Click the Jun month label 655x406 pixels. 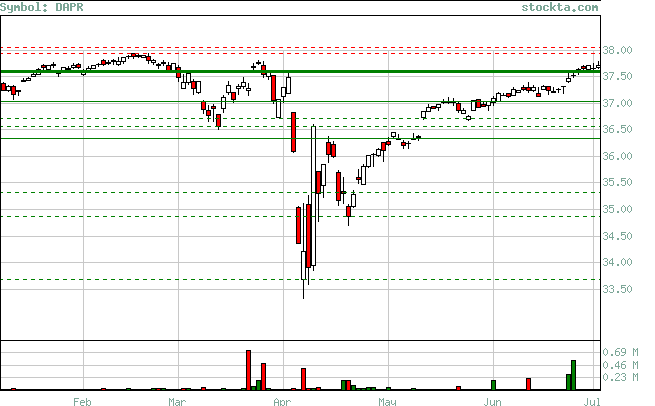(492, 401)
